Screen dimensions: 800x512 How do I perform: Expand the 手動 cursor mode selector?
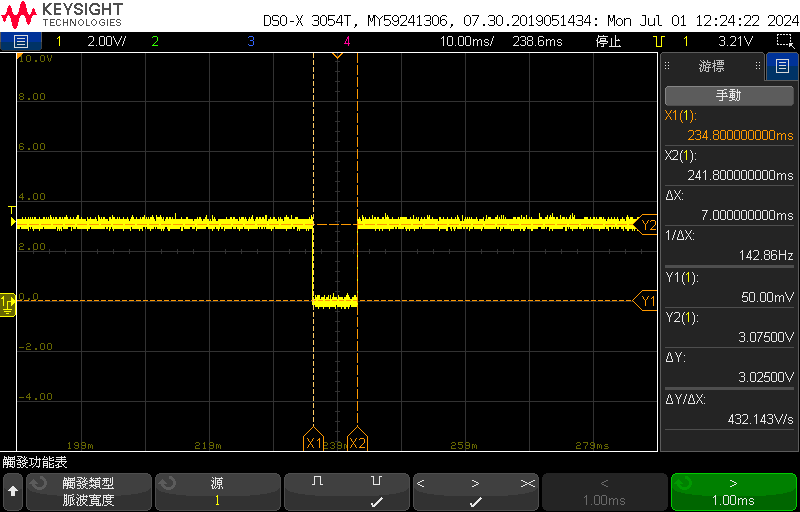[727, 96]
